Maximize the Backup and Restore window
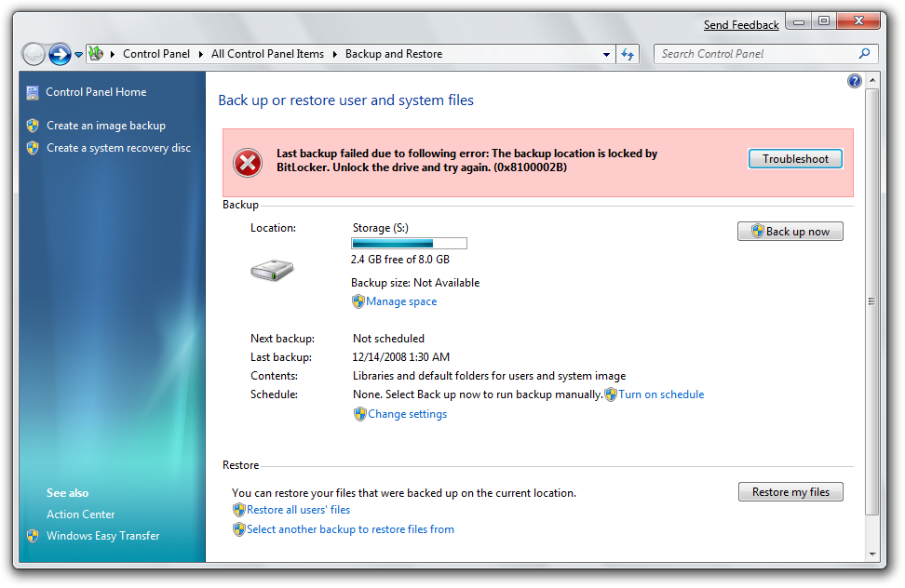The height and width of the screenshot is (588, 905). [824, 21]
